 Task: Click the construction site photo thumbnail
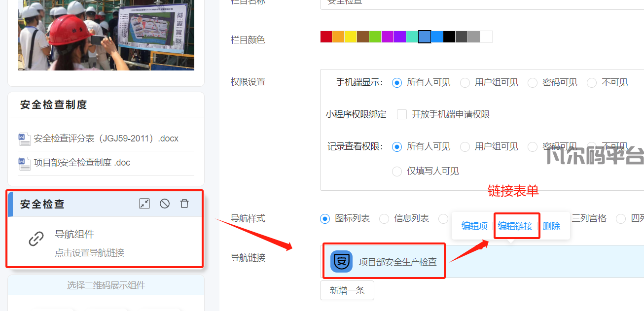106,35
